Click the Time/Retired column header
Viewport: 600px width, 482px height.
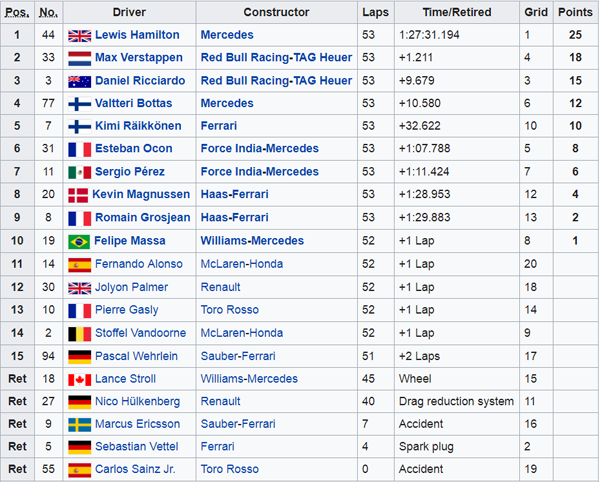pos(457,12)
